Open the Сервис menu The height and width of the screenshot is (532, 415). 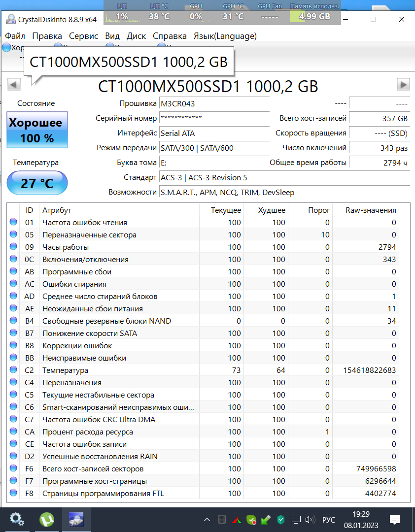[83, 36]
